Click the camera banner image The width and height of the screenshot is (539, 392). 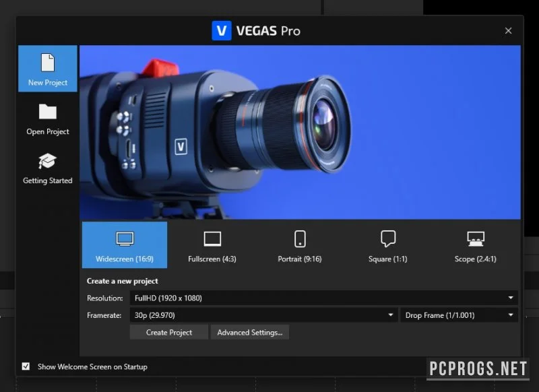tap(300, 132)
